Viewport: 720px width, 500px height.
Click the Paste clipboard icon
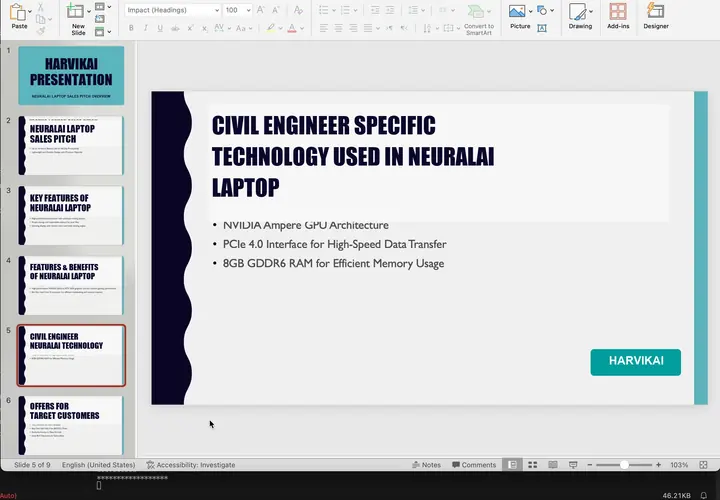click(x=18, y=12)
